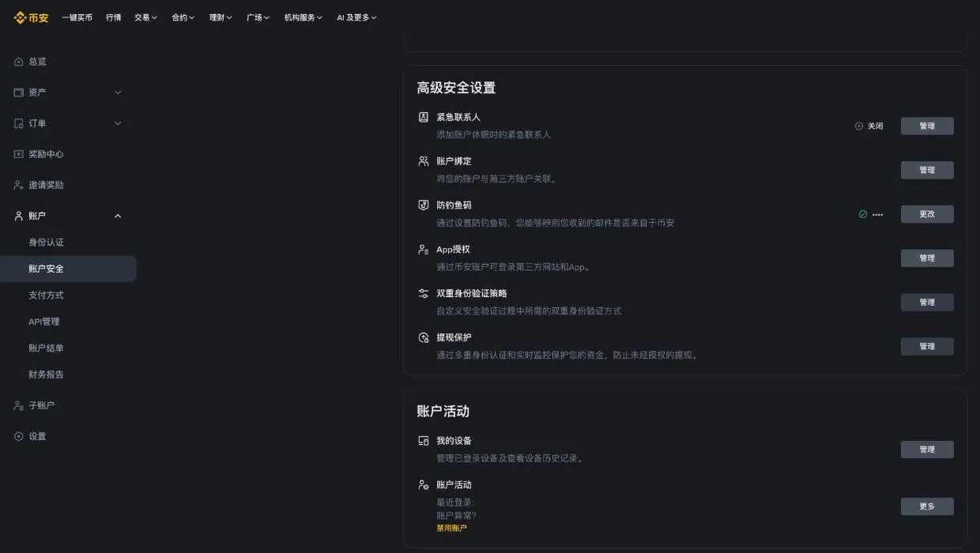Click the 奖励中心 sidebar label
980x553 pixels.
[x=46, y=154]
